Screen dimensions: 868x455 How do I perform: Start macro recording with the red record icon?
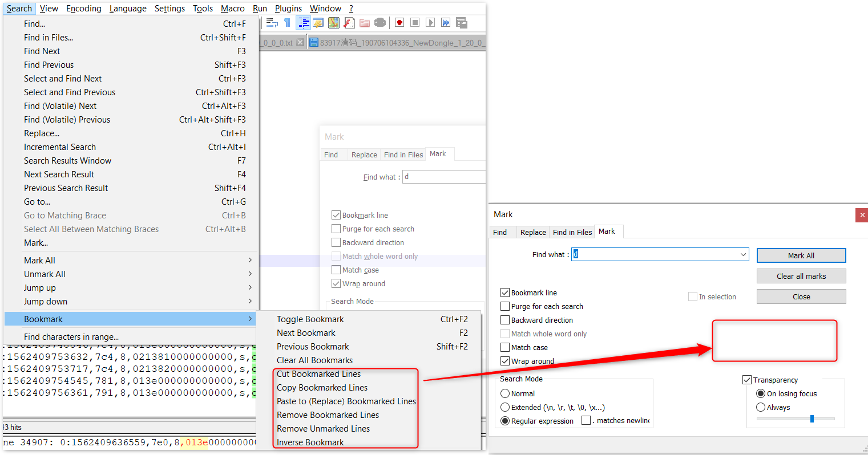399,23
